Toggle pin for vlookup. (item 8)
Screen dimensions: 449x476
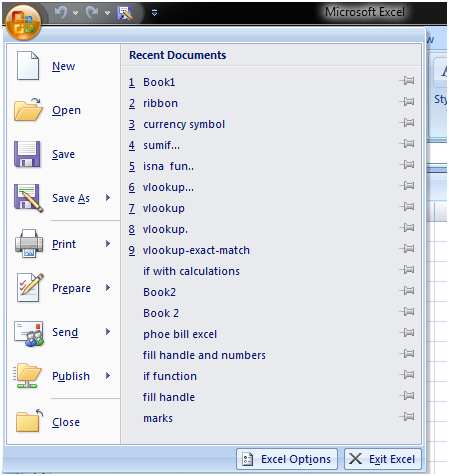pyautogui.click(x=407, y=228)
